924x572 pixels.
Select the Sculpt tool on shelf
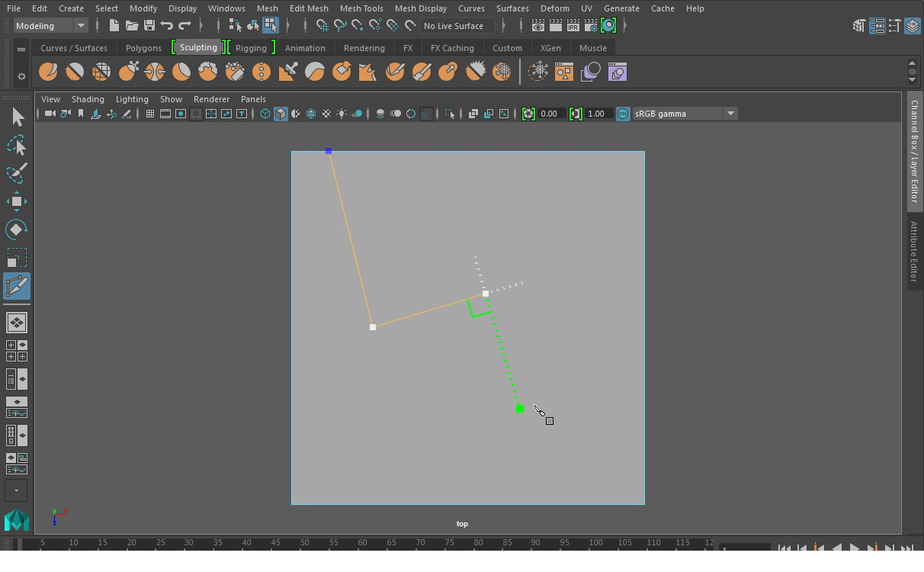click(x=48, y=72)
